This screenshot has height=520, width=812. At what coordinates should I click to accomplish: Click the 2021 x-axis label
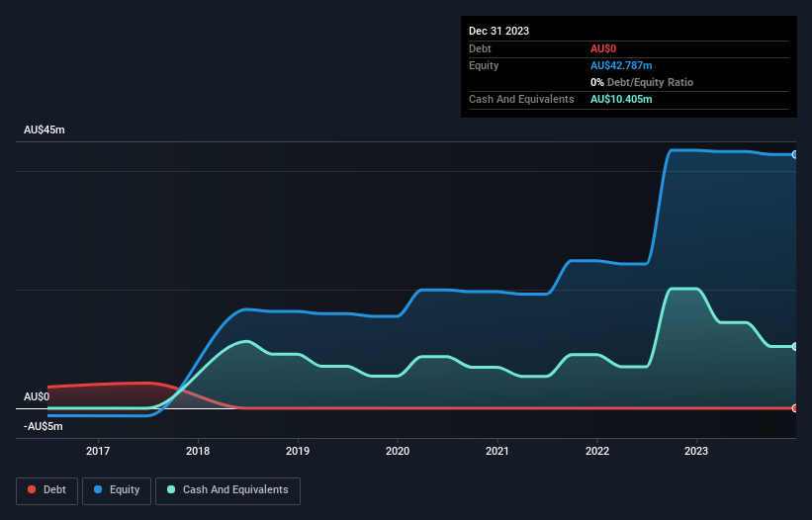click(x=497, y=451)
